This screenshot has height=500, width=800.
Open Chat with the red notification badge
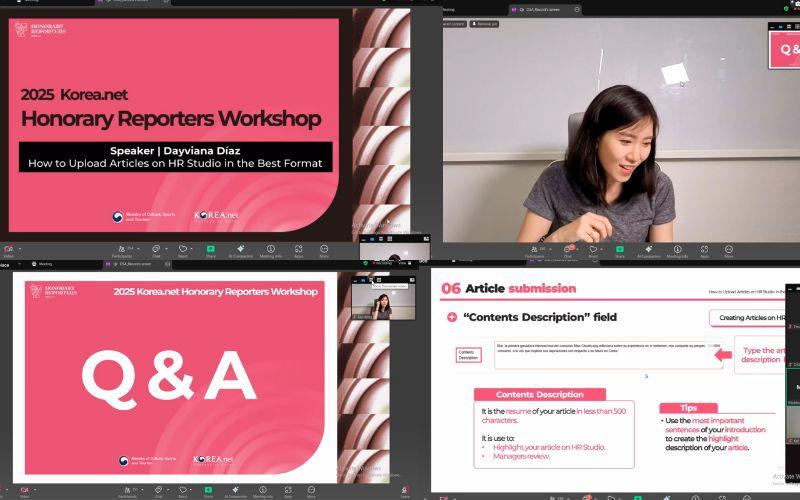coord(567,249)
